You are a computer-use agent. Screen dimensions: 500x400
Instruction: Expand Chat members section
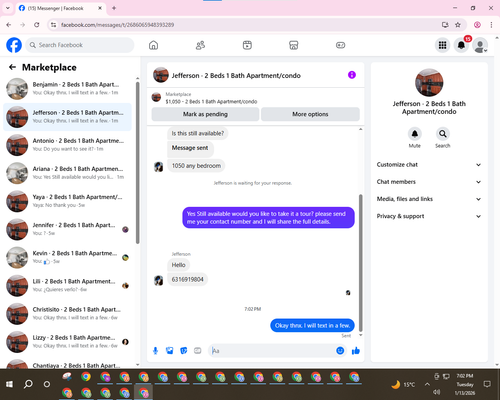[429, 182]
